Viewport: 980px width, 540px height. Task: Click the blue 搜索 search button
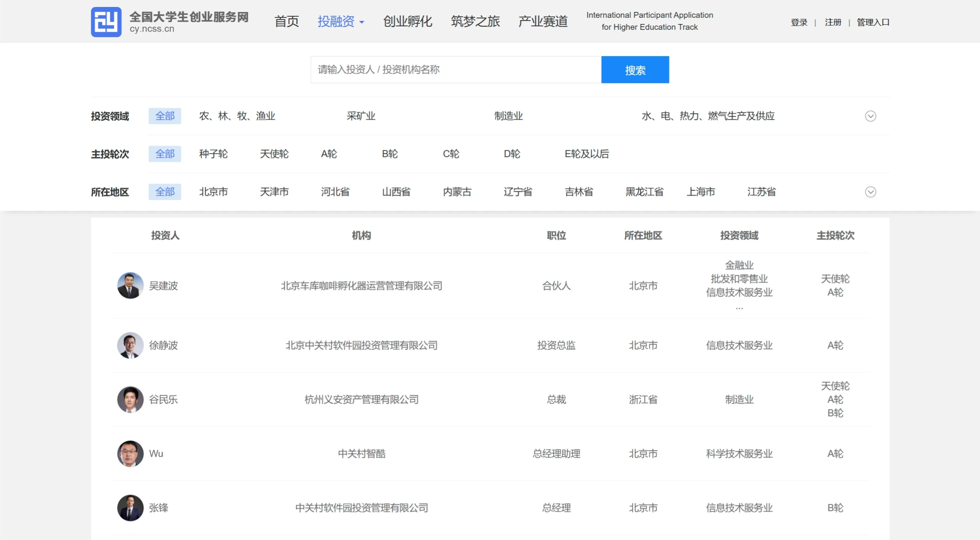tap(635, 70)
